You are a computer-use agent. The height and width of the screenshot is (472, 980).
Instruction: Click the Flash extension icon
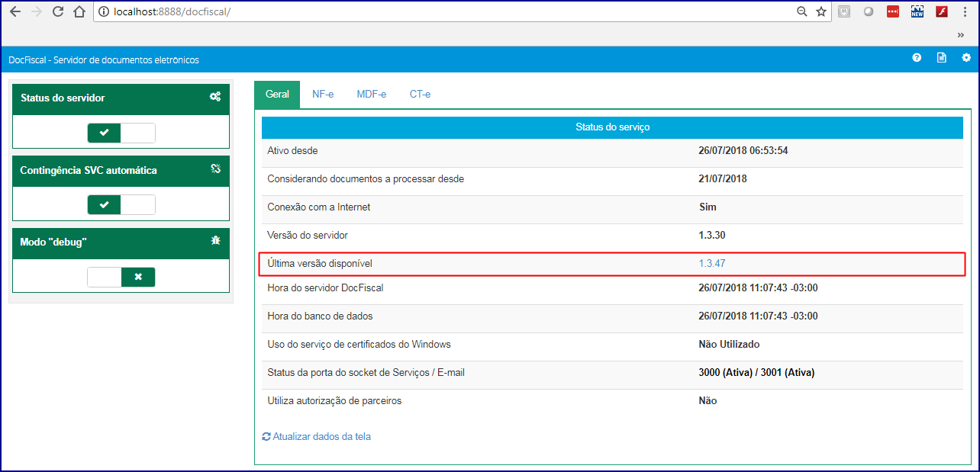click(942, 11)
